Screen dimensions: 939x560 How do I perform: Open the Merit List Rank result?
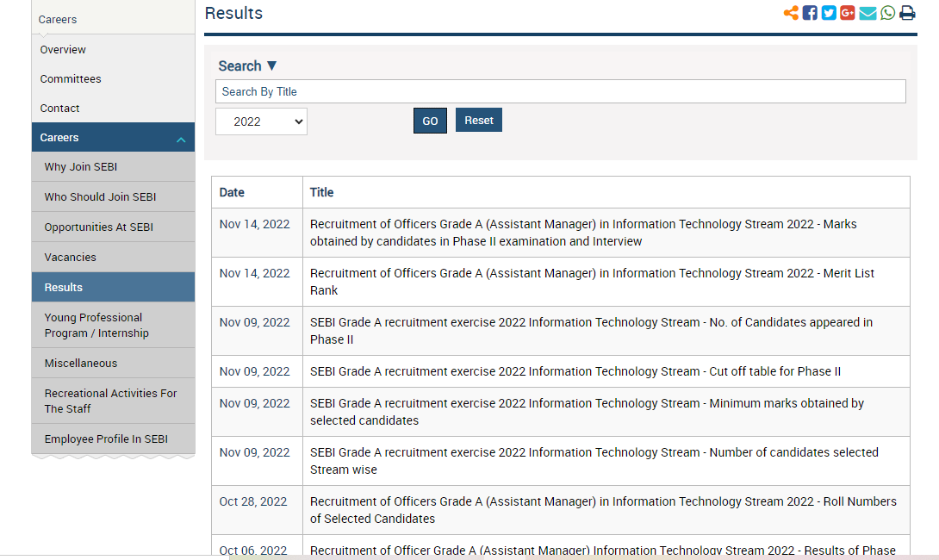tap(592, 282)
